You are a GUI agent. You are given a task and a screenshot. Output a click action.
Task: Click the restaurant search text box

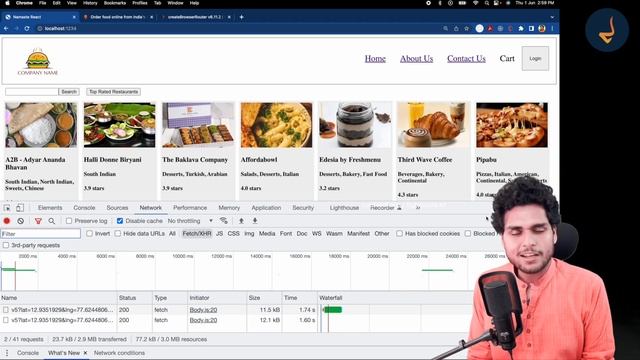click(32, 92)
